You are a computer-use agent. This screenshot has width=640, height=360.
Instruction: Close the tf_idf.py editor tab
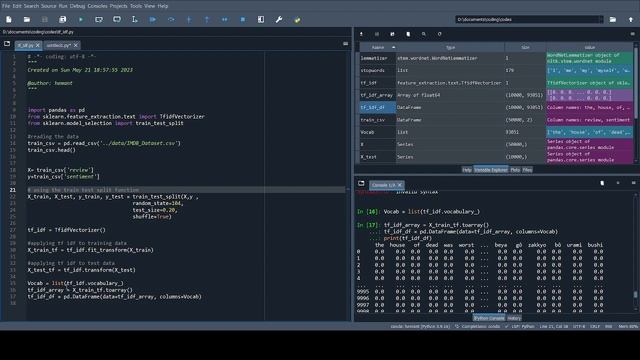point(38,45)
